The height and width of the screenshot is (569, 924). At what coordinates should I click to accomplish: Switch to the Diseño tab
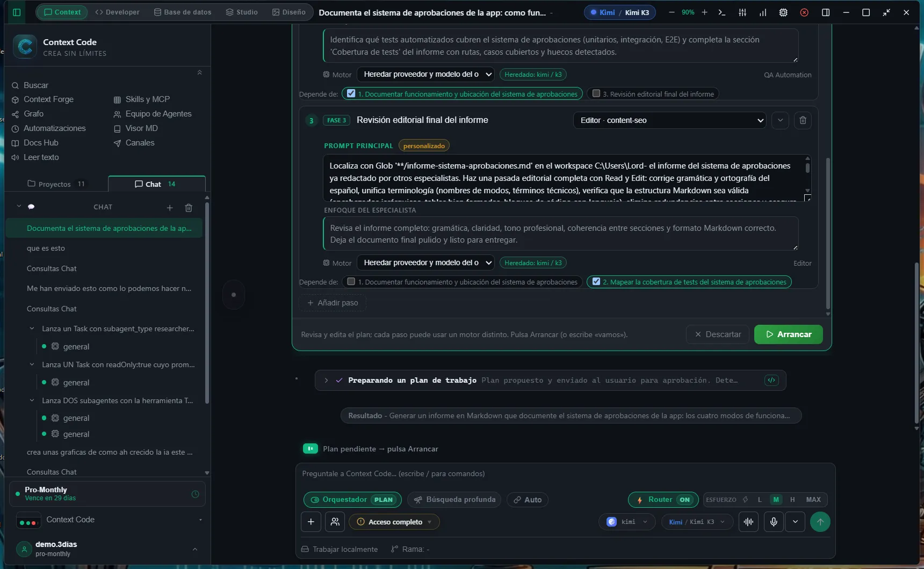(x=289, y=12)
